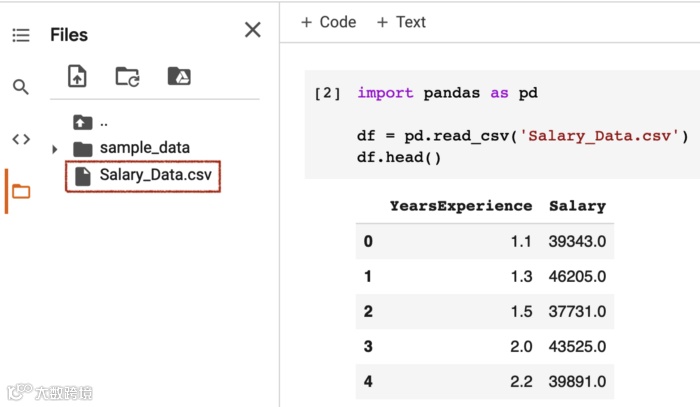
Task: Click into the pandas code cell editor
Action: (520, 135)
